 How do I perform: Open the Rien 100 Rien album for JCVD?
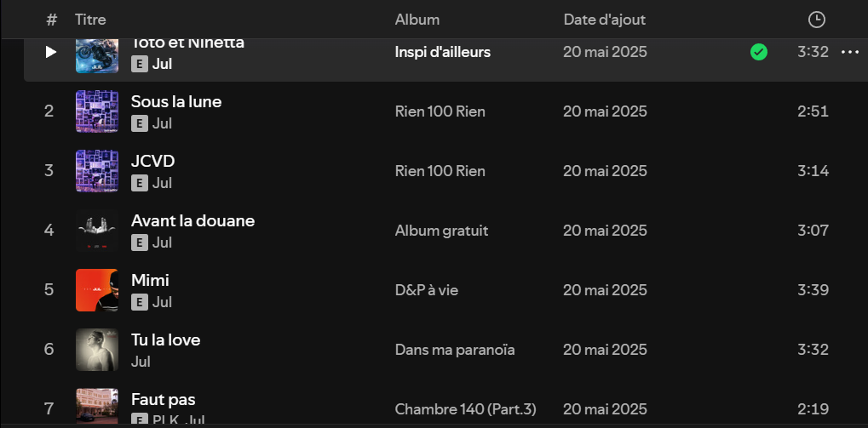point(440,171)
